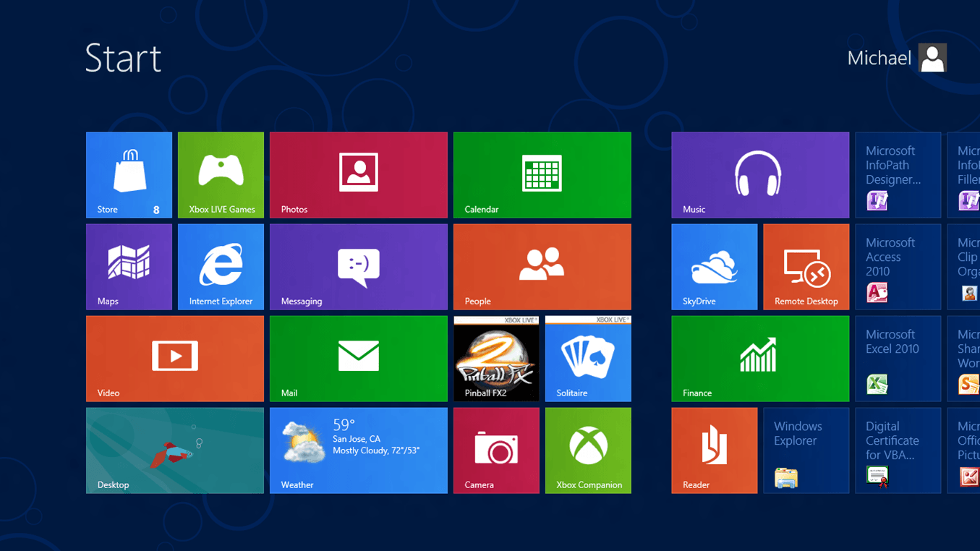The width and height of the screenshot is (980, 551).
Task: Open the Music app
Action: point(760,174)
